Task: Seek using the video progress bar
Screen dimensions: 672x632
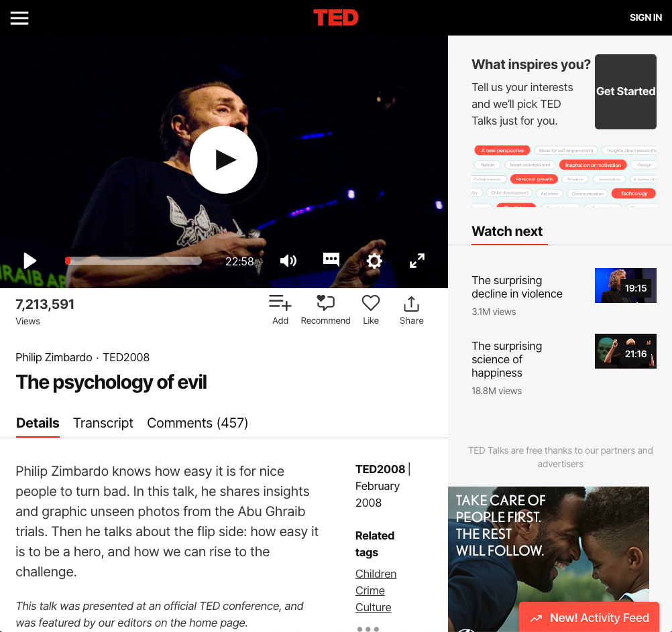Action: pos(134,261)
